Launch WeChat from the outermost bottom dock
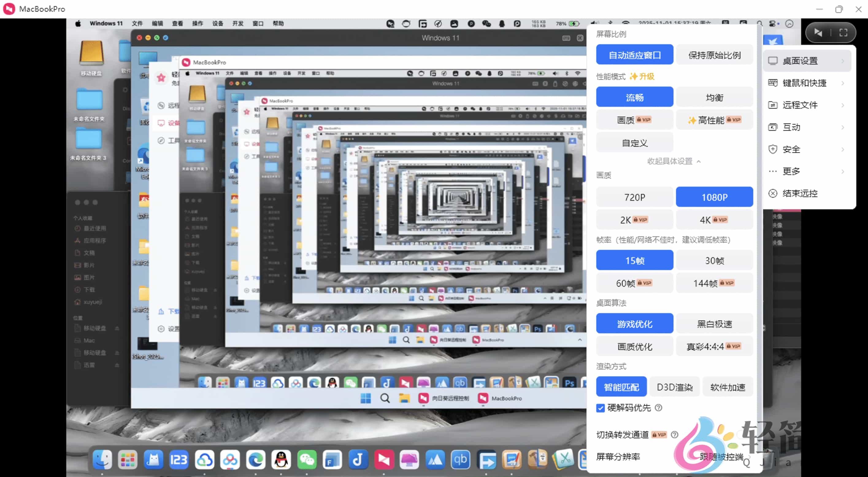 click(307, 459)
